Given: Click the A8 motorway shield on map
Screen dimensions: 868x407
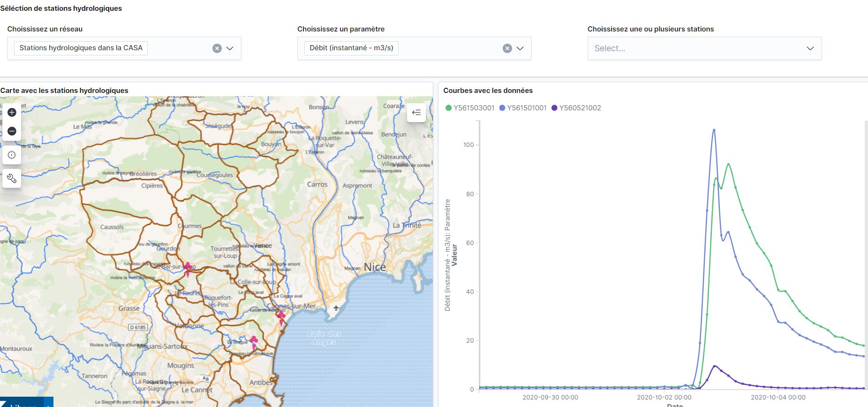Looking at the screenshot, I should (x=205, y=378).
